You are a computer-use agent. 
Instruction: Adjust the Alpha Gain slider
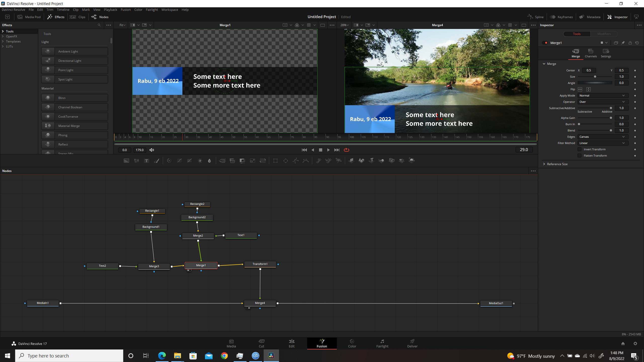[x=595, y=118]
